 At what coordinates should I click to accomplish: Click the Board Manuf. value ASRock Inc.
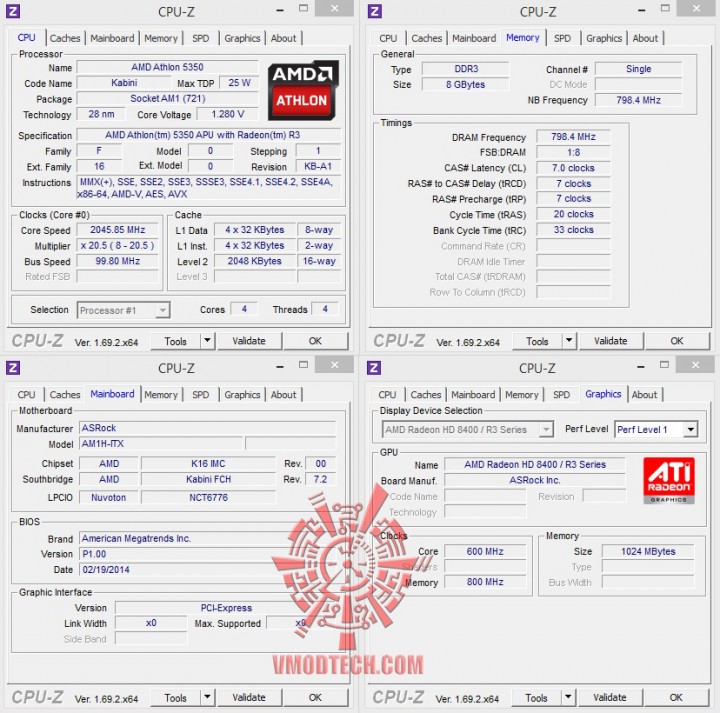point(534,480)
